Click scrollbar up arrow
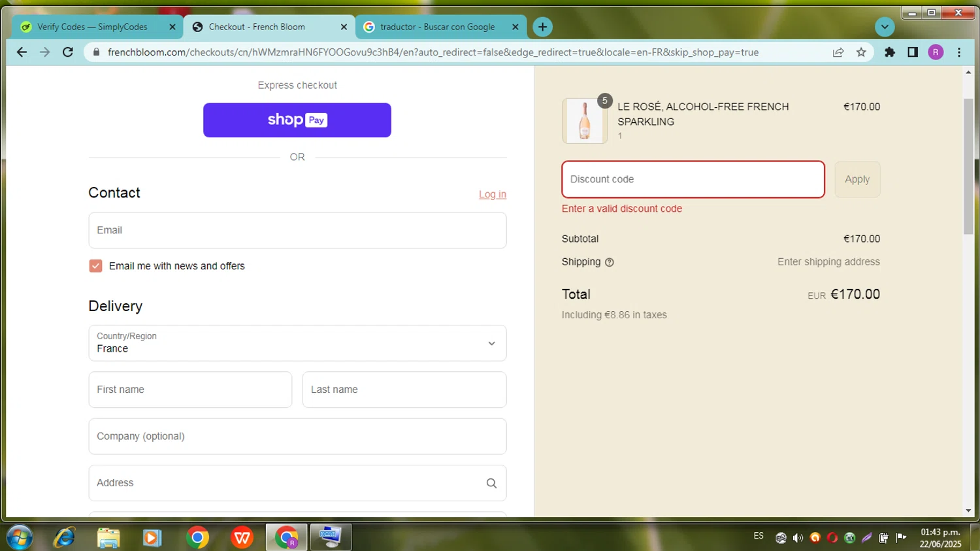Screen dimensions: 980x551 [968, 72]
